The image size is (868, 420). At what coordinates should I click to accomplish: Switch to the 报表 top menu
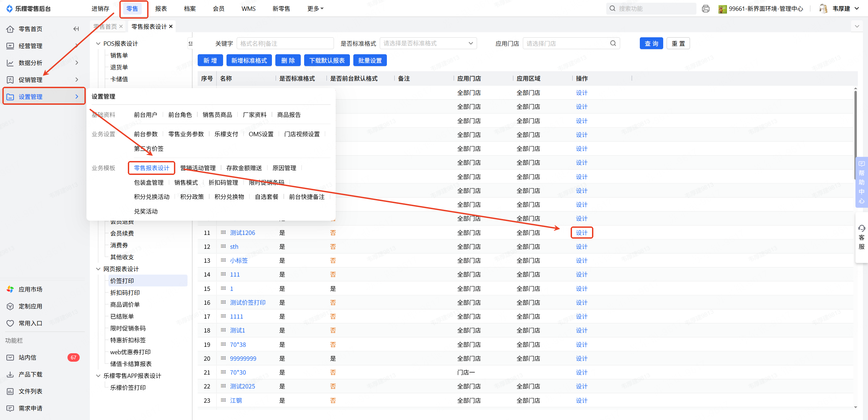pyautogui.click(x=161, y=9)
